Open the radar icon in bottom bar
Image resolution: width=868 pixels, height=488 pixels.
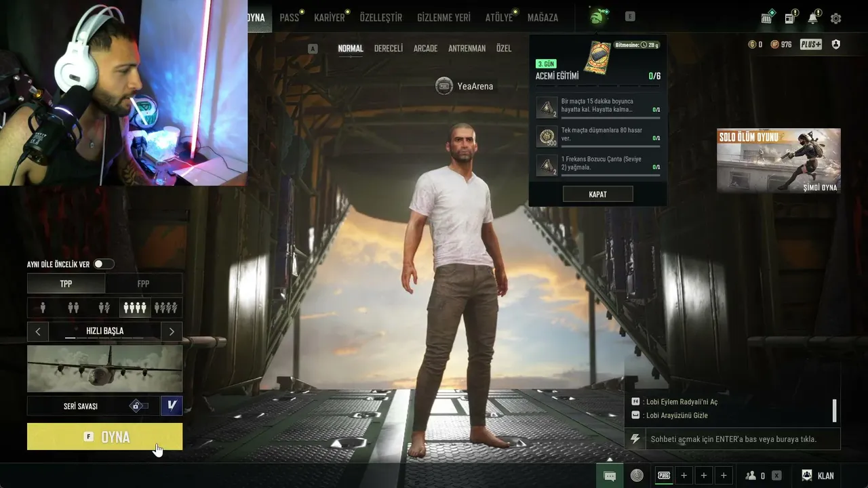pyautogui.click(x=637, y=476)
